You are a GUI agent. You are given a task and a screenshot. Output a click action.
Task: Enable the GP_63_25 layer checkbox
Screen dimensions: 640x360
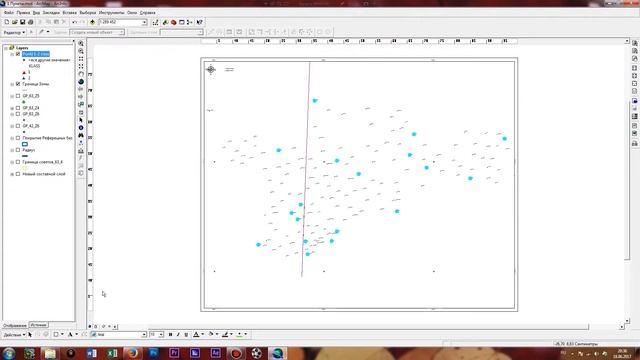(18, 96)
